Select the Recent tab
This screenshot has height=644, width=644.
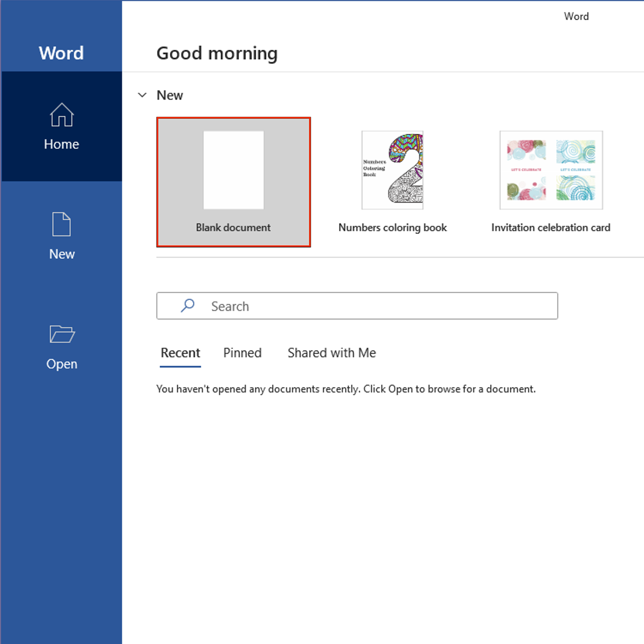click(x=180, y=352)
